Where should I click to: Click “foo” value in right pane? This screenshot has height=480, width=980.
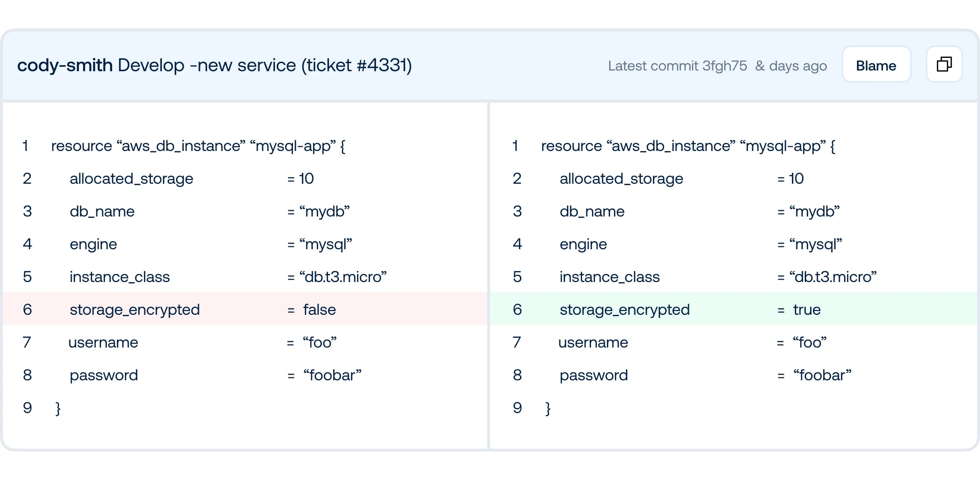[810, 342]
